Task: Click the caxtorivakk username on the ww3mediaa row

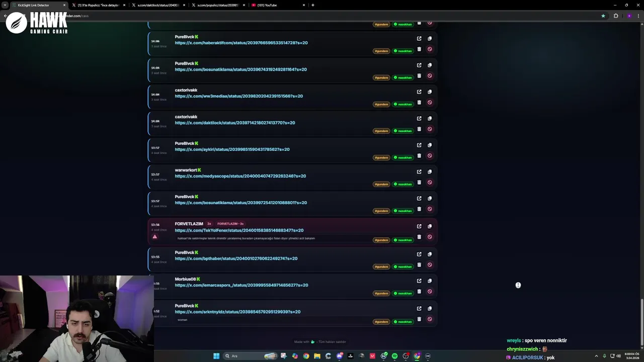Action: click(x=186, y=90)
